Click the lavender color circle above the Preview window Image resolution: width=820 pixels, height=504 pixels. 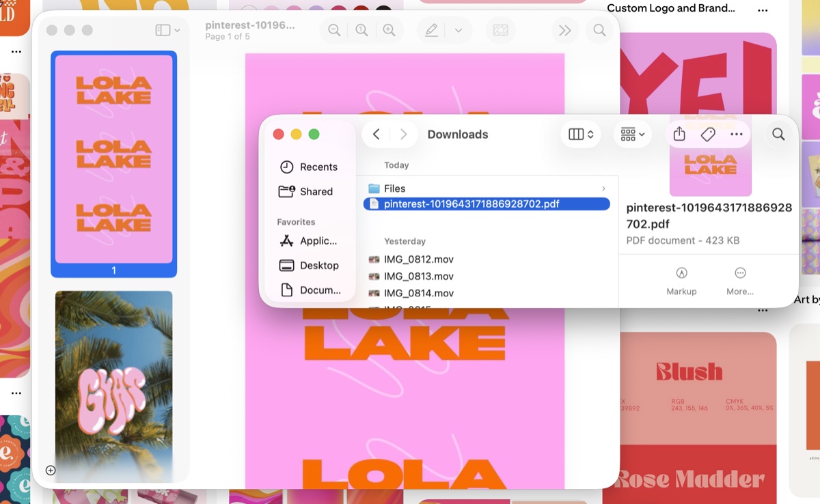point(316,8)
